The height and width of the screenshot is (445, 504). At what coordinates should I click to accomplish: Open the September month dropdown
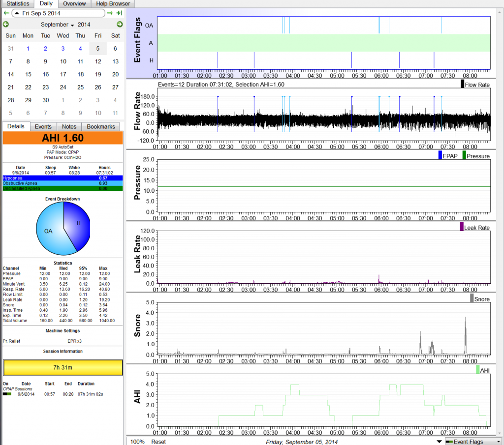coord(57,25)
